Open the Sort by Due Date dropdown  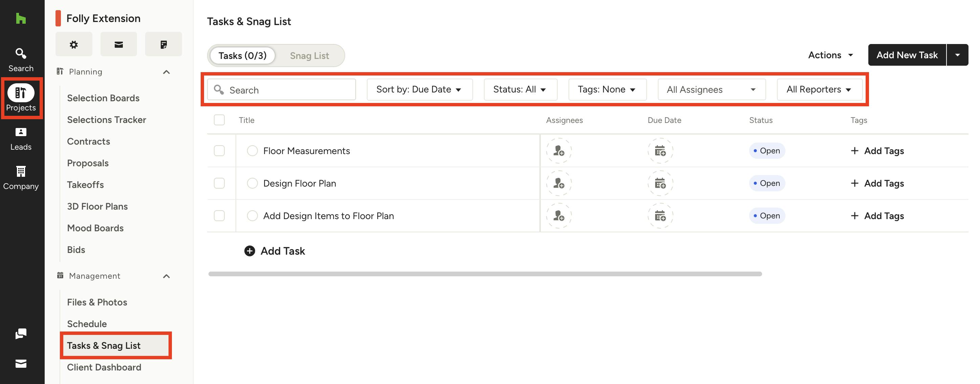tap(419, 89)
